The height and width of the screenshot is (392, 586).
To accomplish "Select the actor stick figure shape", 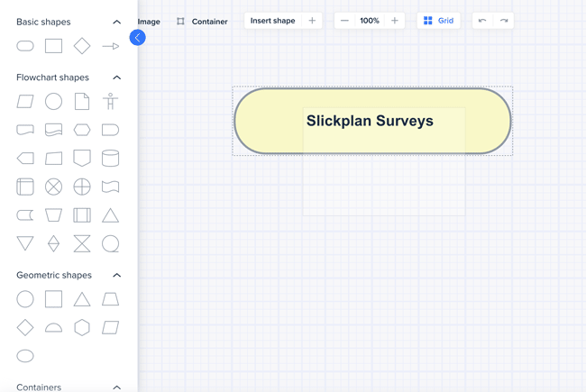I will [x=110, y=102].
